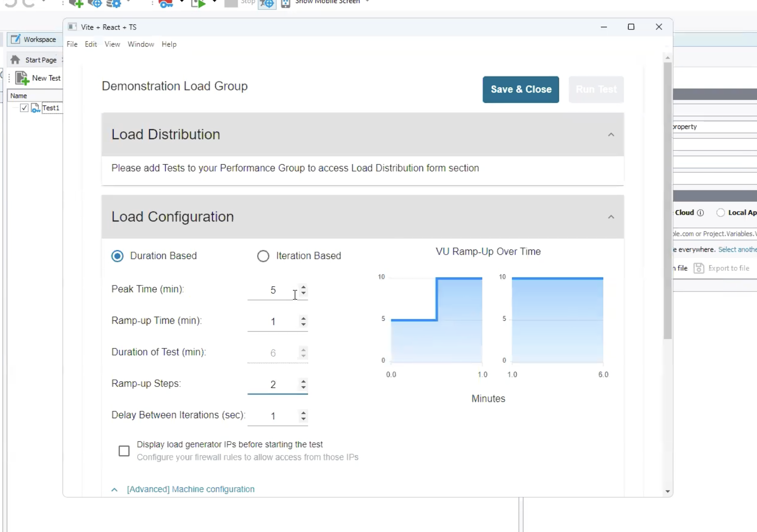
Task: Select the Iteration Based radio button
Action: (x=263, y=256)
